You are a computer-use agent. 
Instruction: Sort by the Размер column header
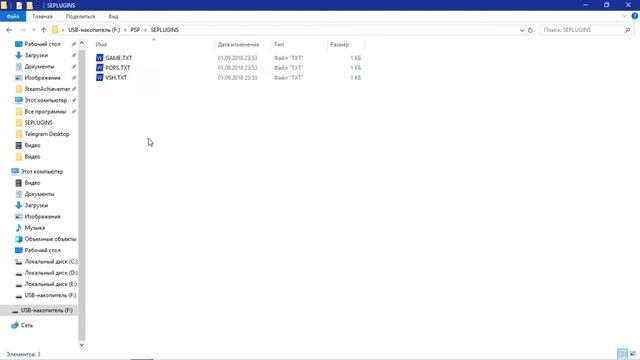[339, 44]
